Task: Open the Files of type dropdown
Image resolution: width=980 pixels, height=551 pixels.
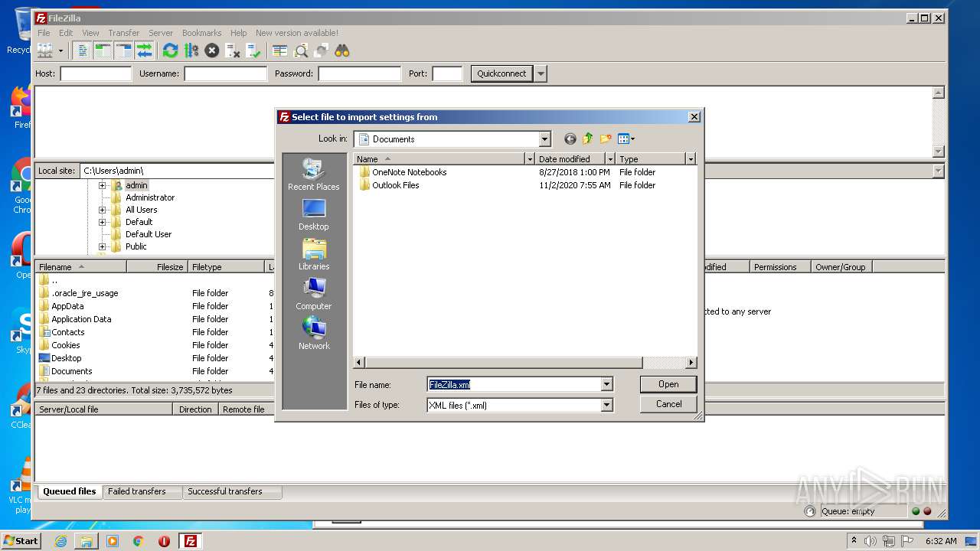Action: [606, 405]
